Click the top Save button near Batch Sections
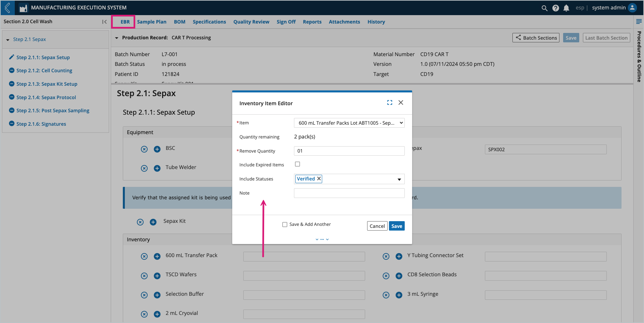 click(x=571, y=38)
